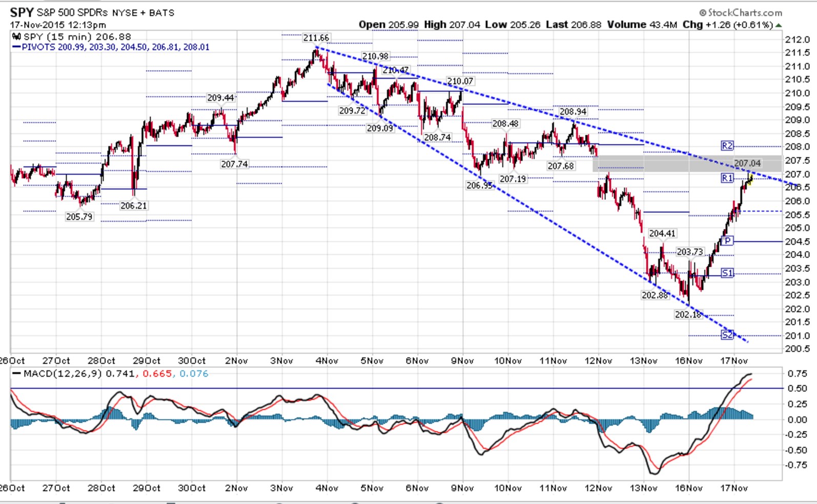817x504 pixels.
Task: Click the 208.48 price label
Action: click(x=505, y=123)
